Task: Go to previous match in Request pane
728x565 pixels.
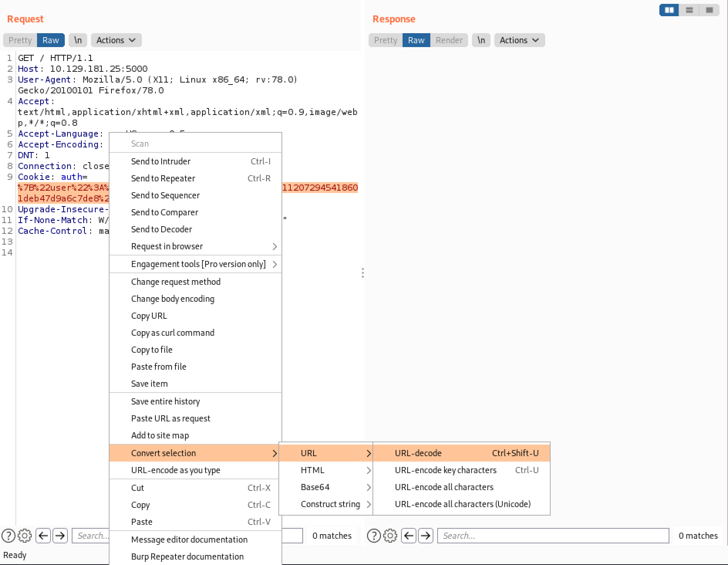Action: click(x=43, y=536)
